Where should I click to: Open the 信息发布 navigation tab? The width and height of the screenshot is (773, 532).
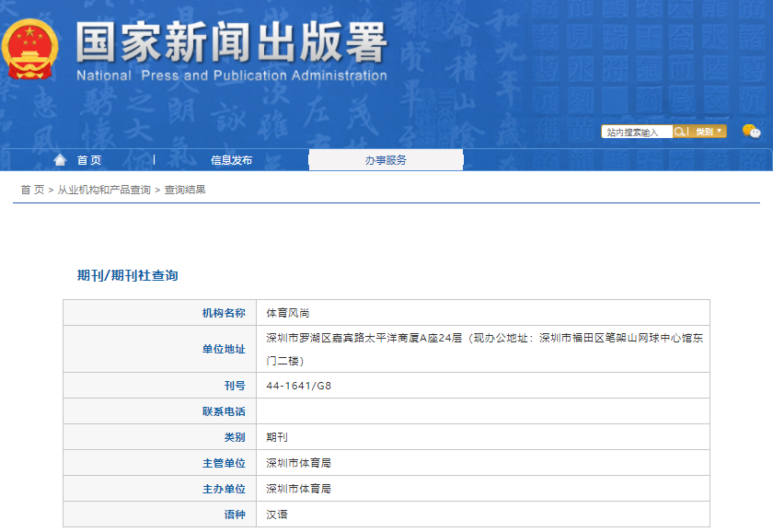[x=231, y=160]
